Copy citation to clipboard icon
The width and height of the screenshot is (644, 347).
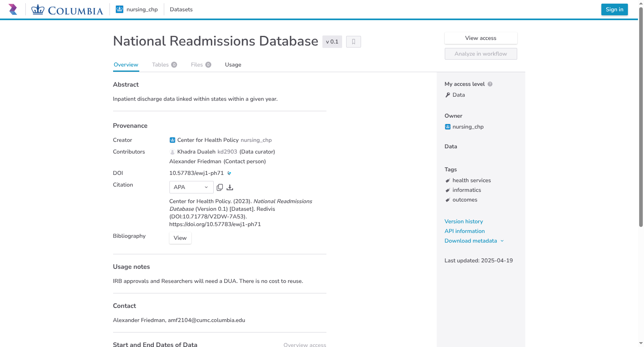(220, 187)
